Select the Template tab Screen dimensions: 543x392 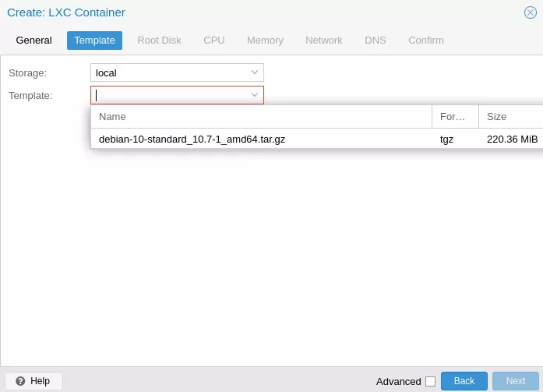94,41
